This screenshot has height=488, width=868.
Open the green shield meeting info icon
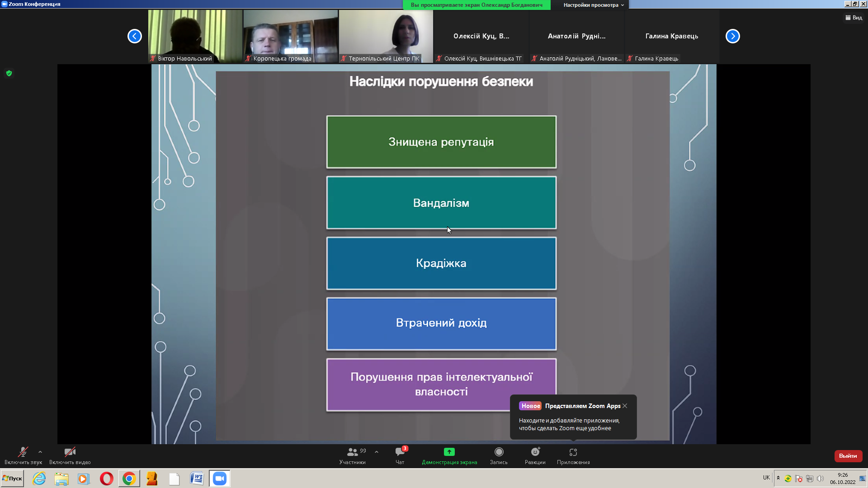(x=9, y=73)
